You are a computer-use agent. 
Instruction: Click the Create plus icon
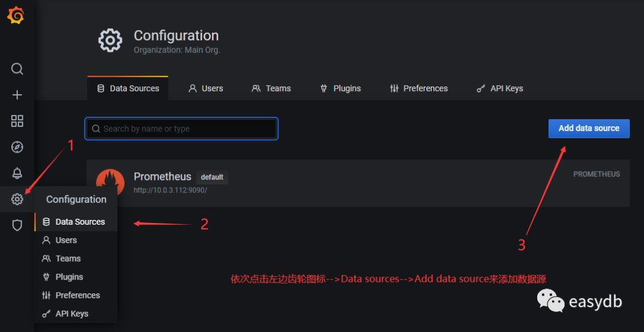tap(17, 95)
